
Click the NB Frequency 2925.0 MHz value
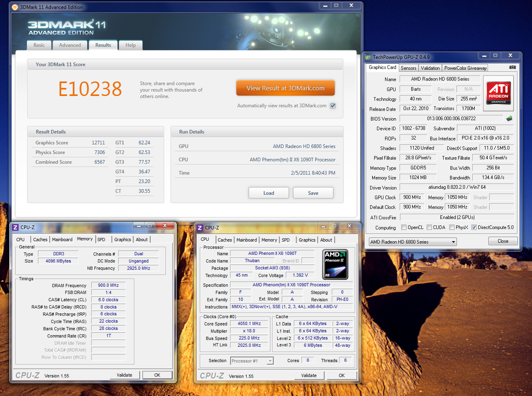[x=138, y=268]
